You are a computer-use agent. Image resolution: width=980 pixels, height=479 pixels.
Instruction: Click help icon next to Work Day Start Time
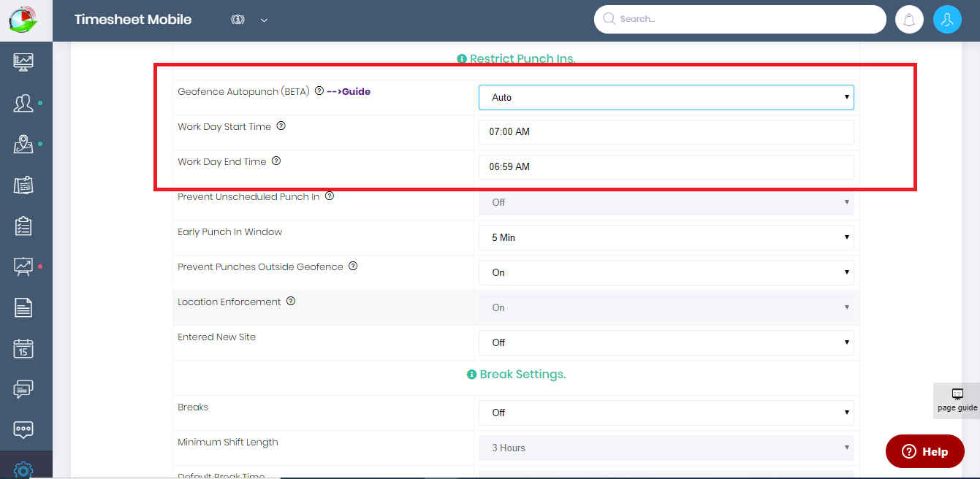[x=281, y=126]
